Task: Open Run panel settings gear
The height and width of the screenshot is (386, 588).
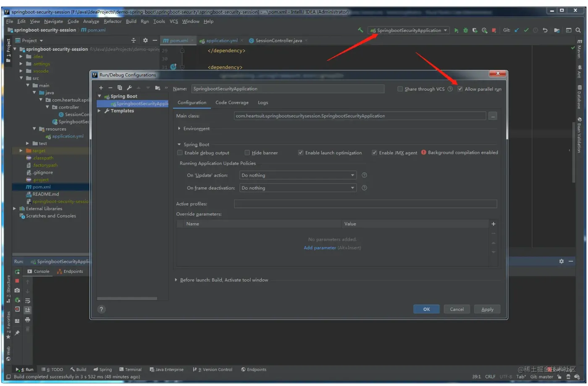Action: (562, 261)
